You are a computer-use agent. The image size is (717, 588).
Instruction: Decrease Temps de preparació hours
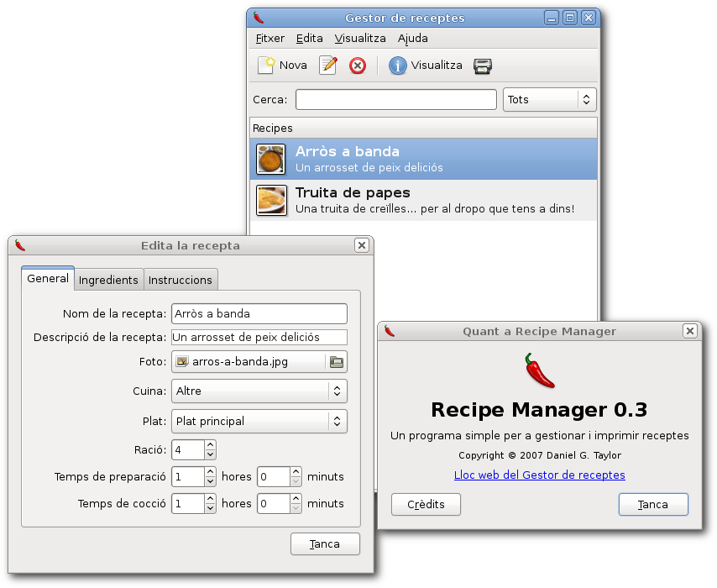point(210,481)
